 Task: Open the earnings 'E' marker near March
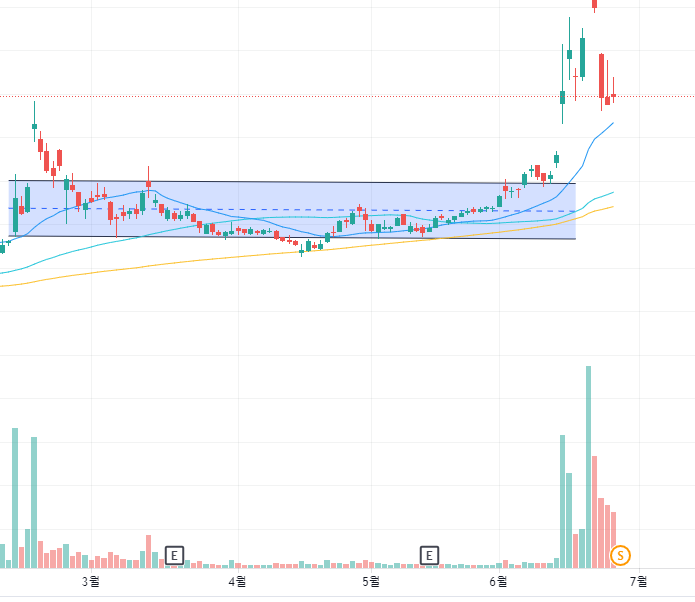click(x=174, y=555)
